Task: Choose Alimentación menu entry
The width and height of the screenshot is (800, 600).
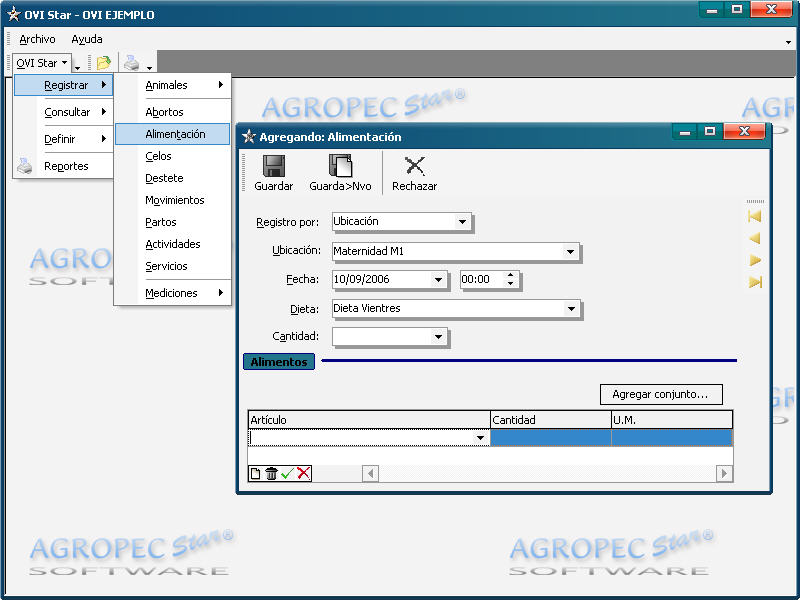Action: coord(173,134)
